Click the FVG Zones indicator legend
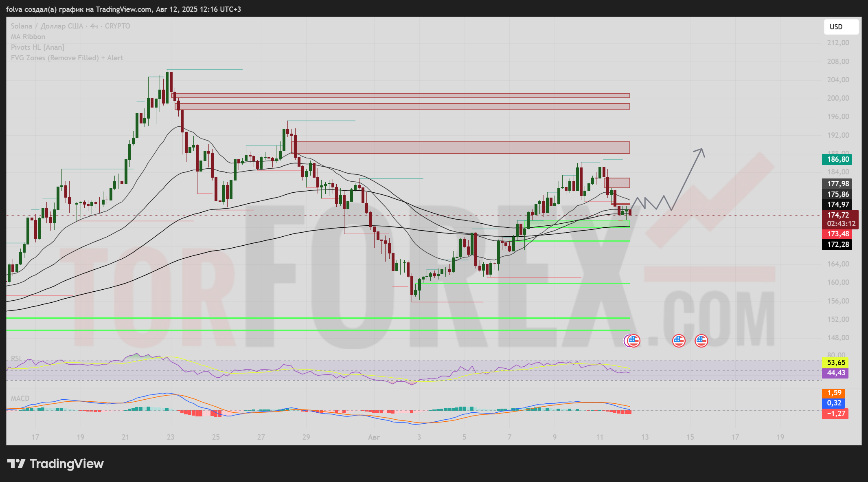The image size is (868, 482). [67, 58]
